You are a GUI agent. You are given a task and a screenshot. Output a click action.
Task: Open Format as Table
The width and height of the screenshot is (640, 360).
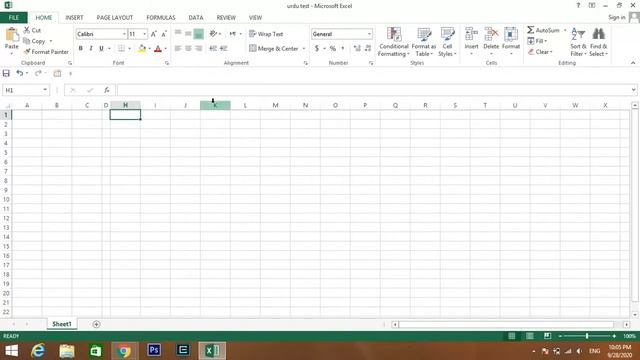tap(424, 42)
